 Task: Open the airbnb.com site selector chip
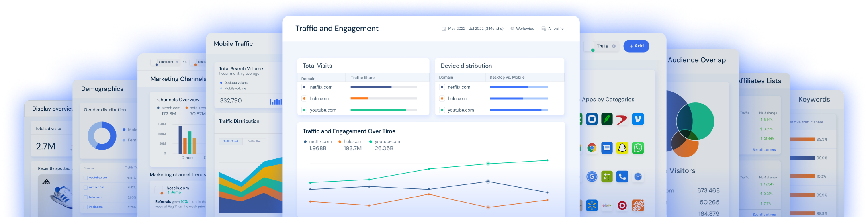(165, 62)
